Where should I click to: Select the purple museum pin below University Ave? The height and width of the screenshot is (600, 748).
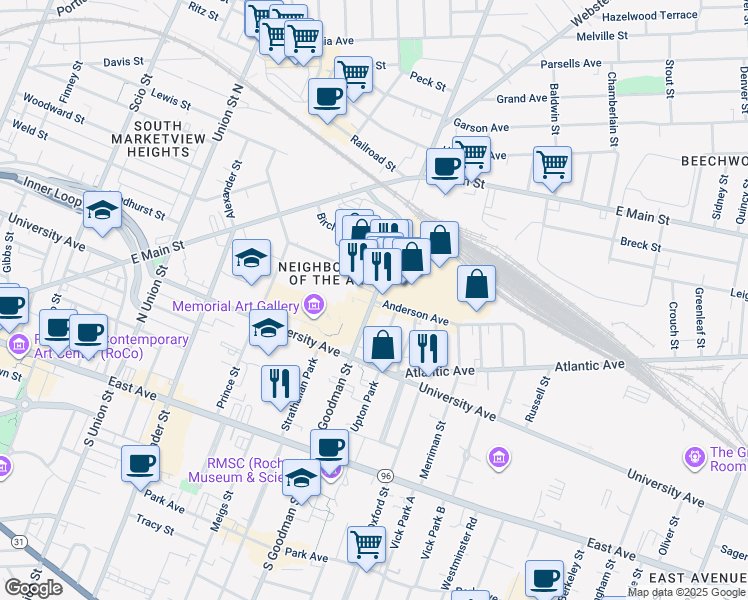(x=497, y=458)
